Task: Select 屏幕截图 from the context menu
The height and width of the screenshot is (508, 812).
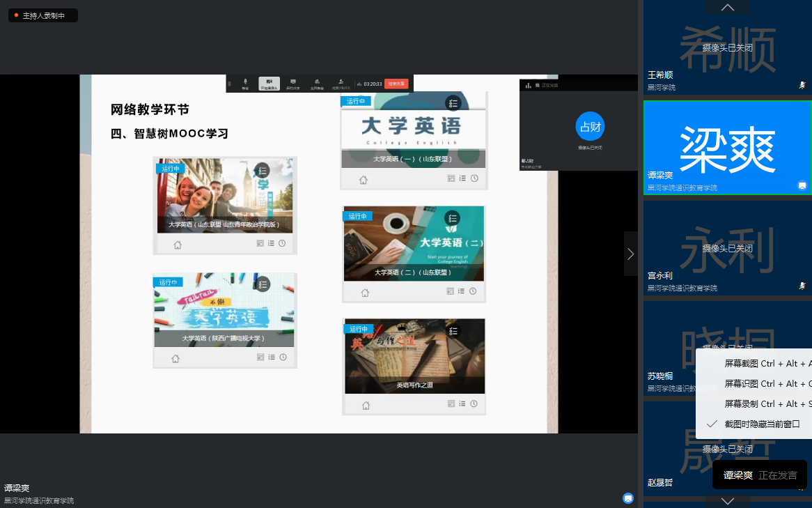Action: click(x=766, y=363)
